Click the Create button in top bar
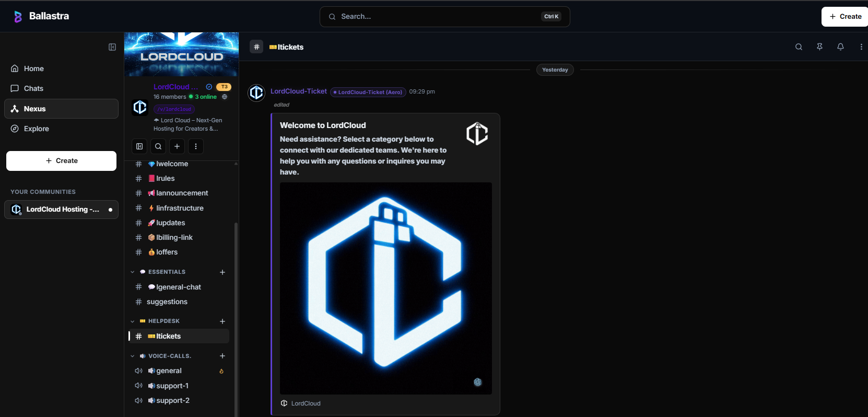 [845, 17]
